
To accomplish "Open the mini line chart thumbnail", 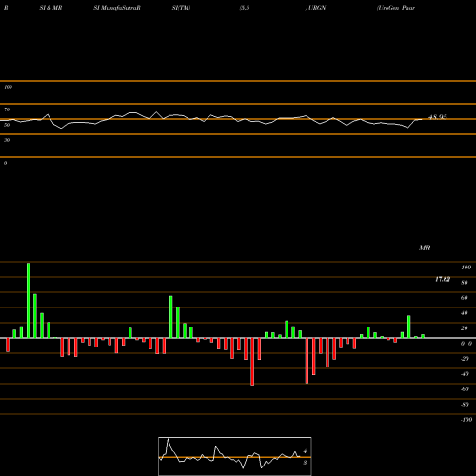I will click(x=235, y=456).
